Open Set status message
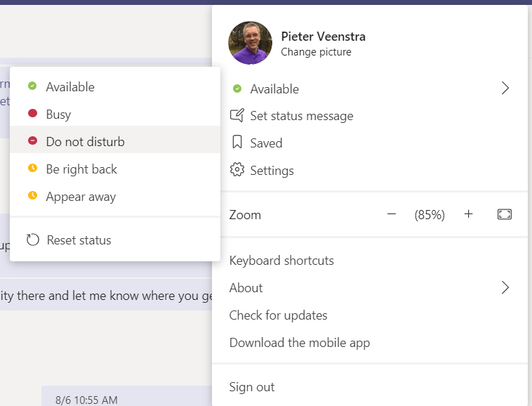Viewport: 532px width, 406px height. click(x=370, y=116)
